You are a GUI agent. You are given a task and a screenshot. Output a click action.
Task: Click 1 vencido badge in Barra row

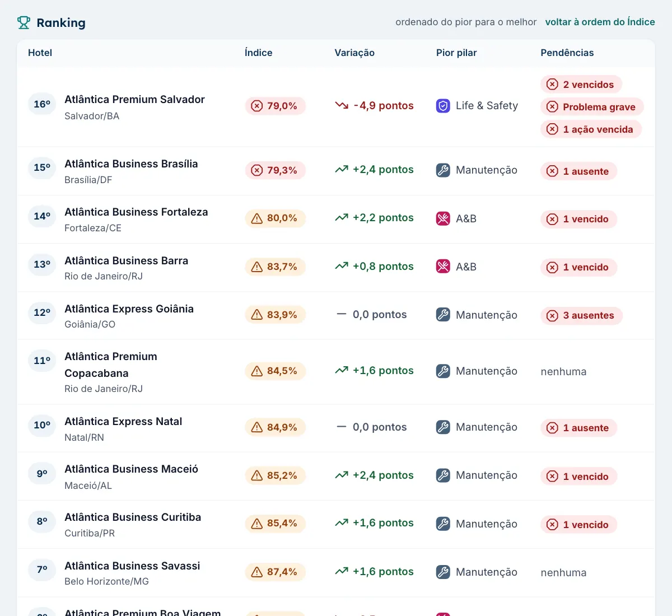(578, 268)
